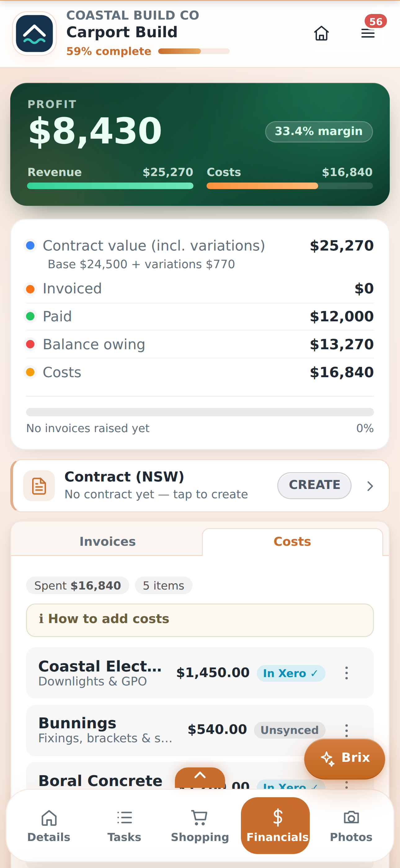Open the Coastal Electrical cost item
Screen dimensions: 400x868
200,673
